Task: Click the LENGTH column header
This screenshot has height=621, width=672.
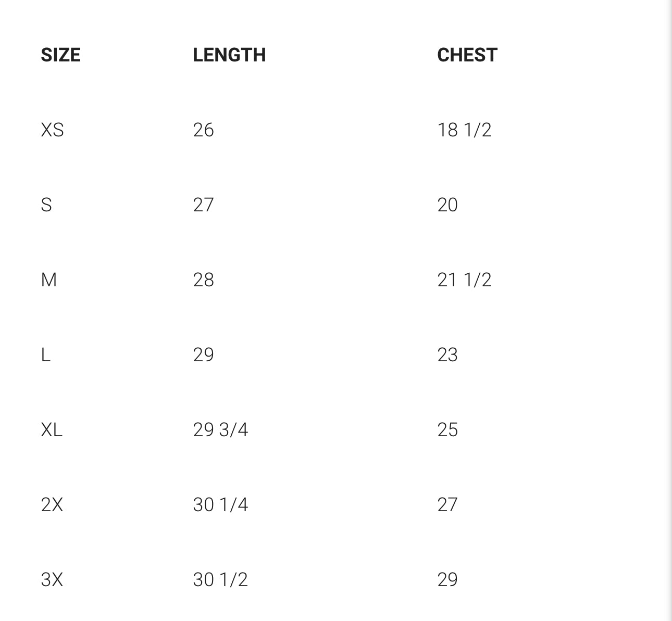Action: 229,55
